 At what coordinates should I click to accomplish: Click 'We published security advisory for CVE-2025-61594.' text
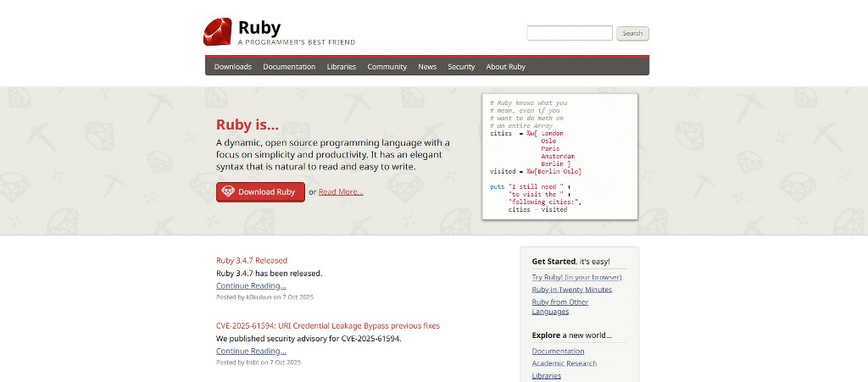[309, 338]
